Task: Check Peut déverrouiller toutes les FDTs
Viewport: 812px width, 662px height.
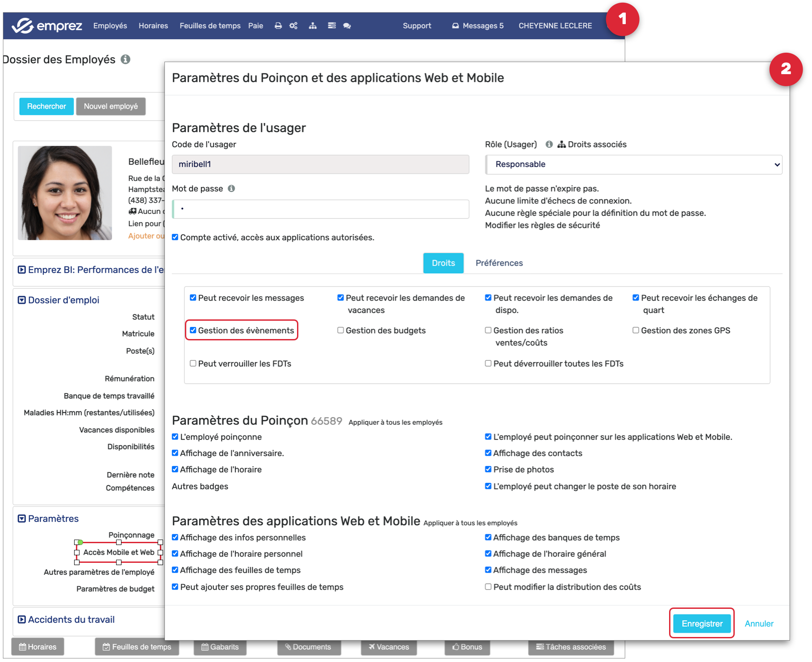Action: click(x=488, y=363)
